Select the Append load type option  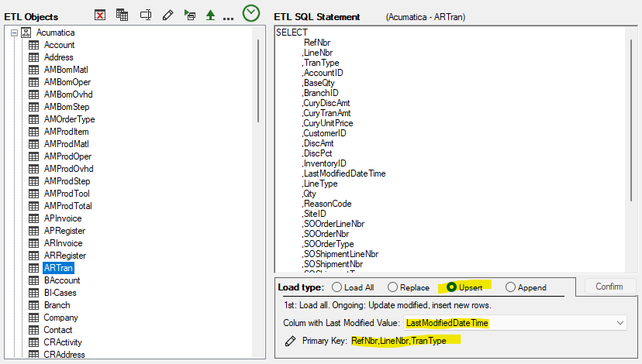tap(509, 287)
